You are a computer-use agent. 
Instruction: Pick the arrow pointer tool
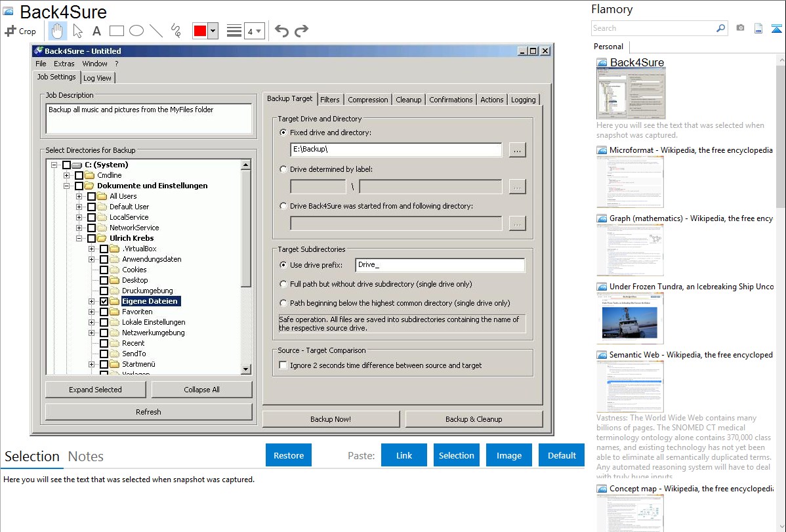77,31
